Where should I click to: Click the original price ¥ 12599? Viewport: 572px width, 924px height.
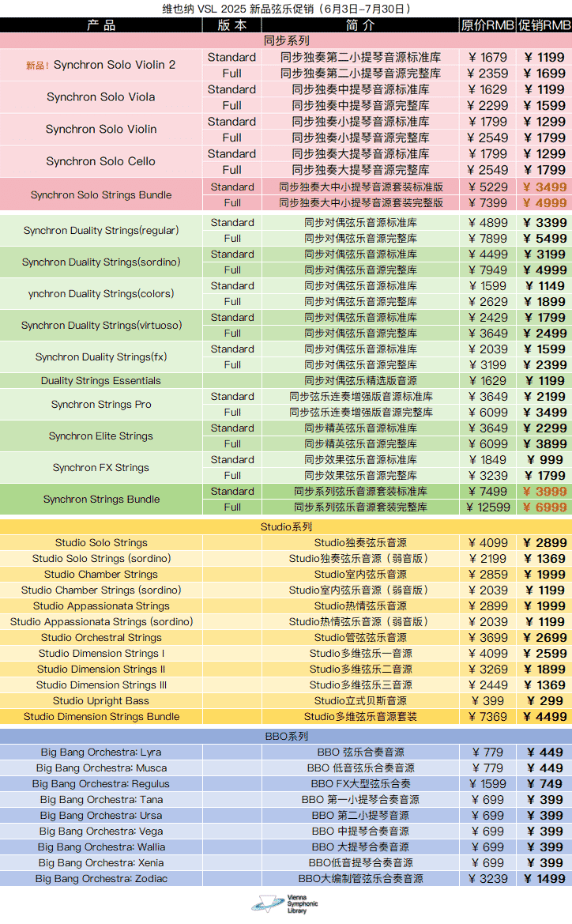pos(488,507)
